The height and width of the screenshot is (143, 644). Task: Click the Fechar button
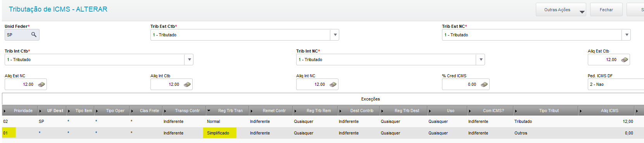tap(606, 10)
